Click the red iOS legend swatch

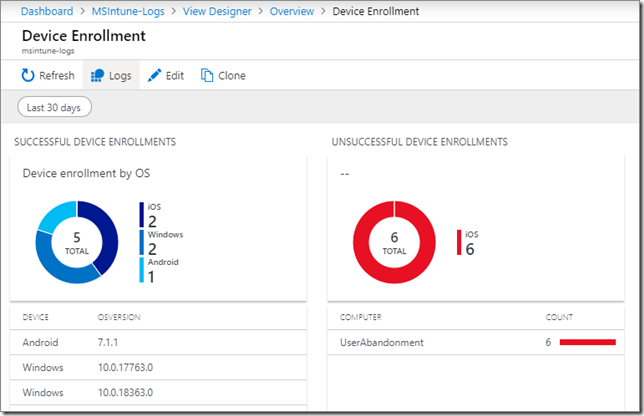click(x=459, y=242)
